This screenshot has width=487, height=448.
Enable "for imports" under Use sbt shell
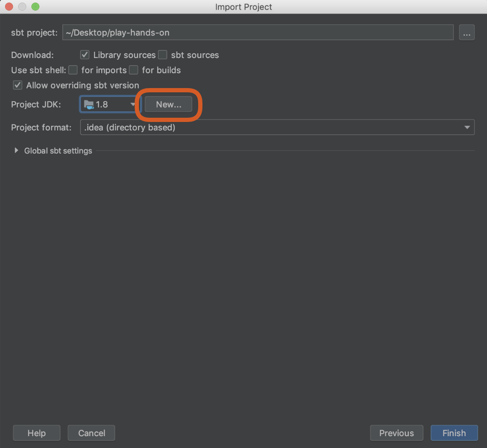(72, 70)
